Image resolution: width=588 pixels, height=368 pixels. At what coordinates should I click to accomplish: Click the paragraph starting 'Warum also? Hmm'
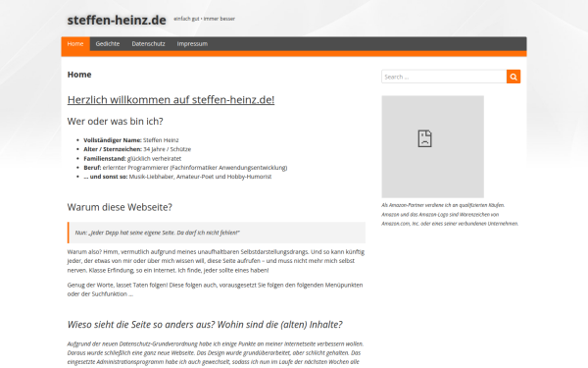[216, 261]
